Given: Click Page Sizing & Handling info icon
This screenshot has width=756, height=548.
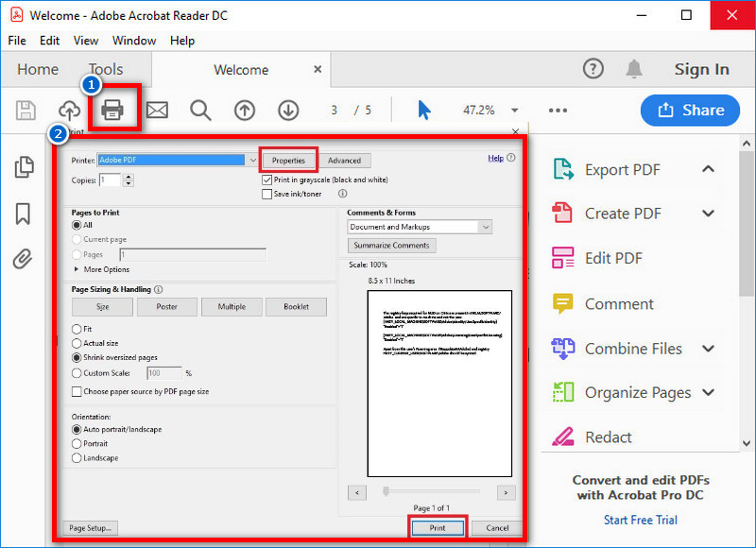Looking at the screenshot, I should (158, 289).
